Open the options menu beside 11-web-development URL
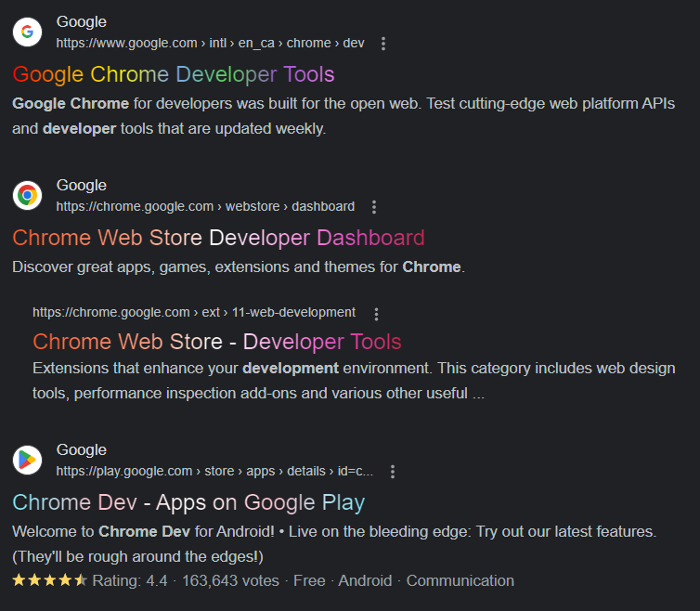Viewport: 700px width, 611px height. pos(376,314)
